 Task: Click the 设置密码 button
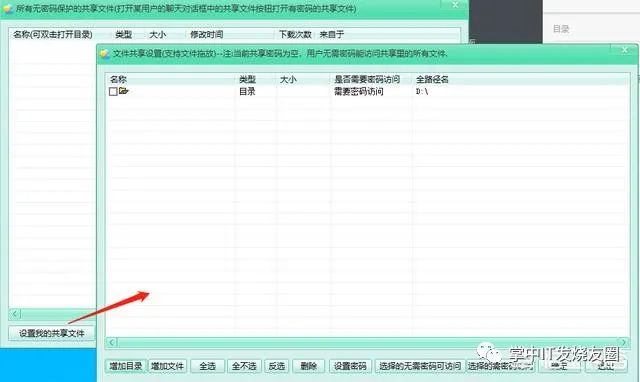point(350,366)
